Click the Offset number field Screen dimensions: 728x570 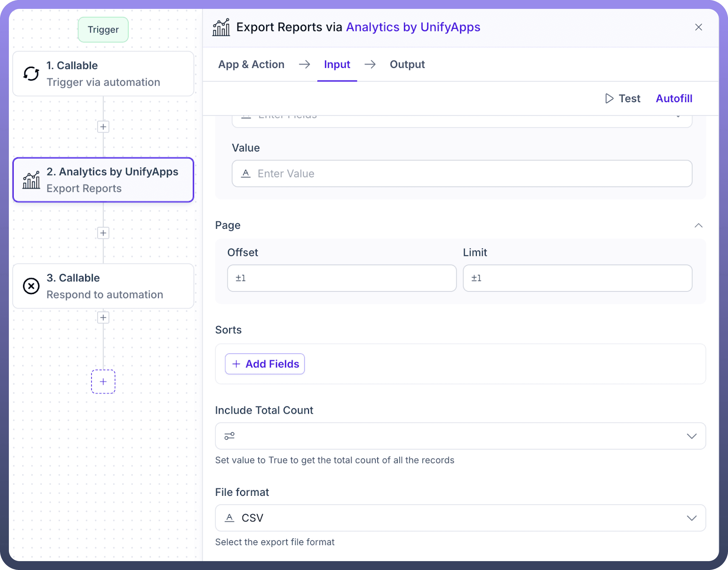342,278
